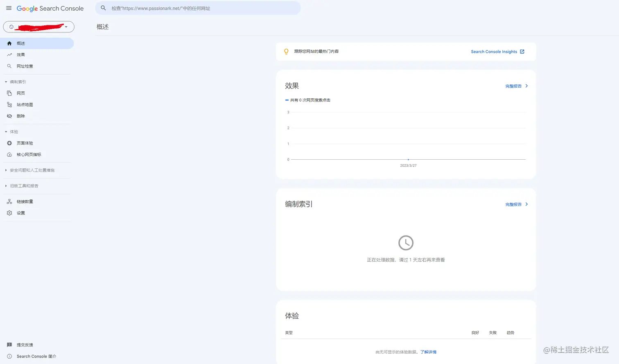
Task: Collapse the 体验 sidebar section
Action: coord(11,132)
